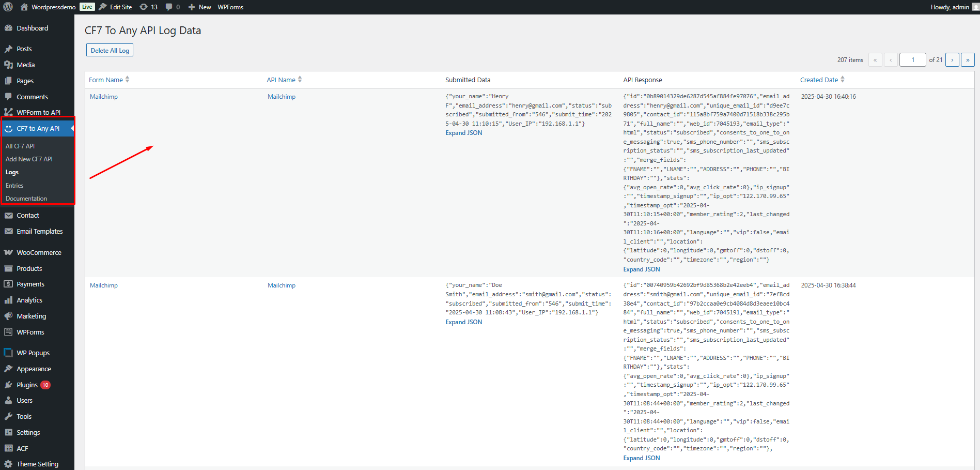Click the WooCommerce icon in sidebar
980x470 pixels.
click(8, 252)
